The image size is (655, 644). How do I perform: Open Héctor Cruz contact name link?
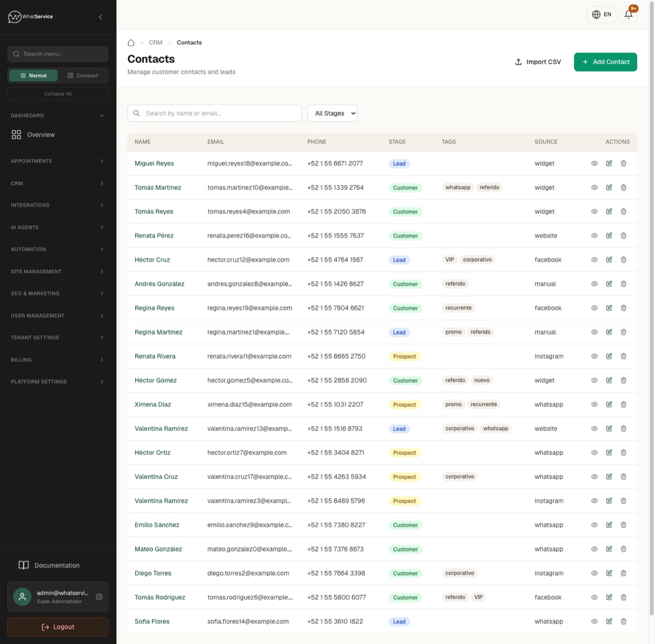(x=152, y=260)
